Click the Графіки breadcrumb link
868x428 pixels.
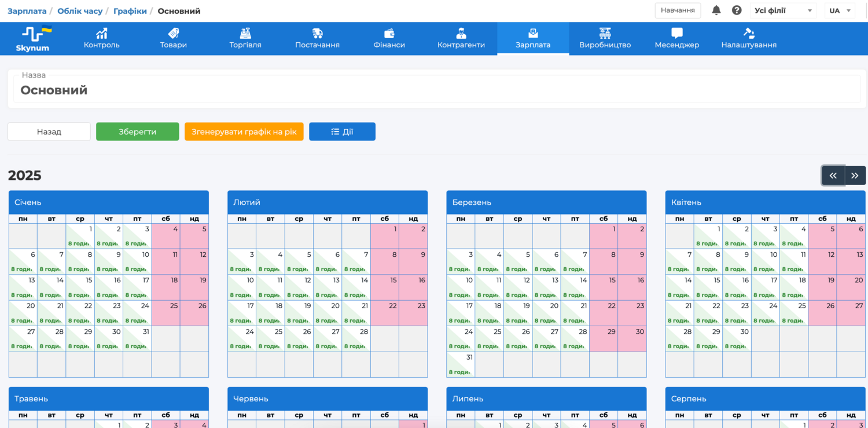point(130,11)
